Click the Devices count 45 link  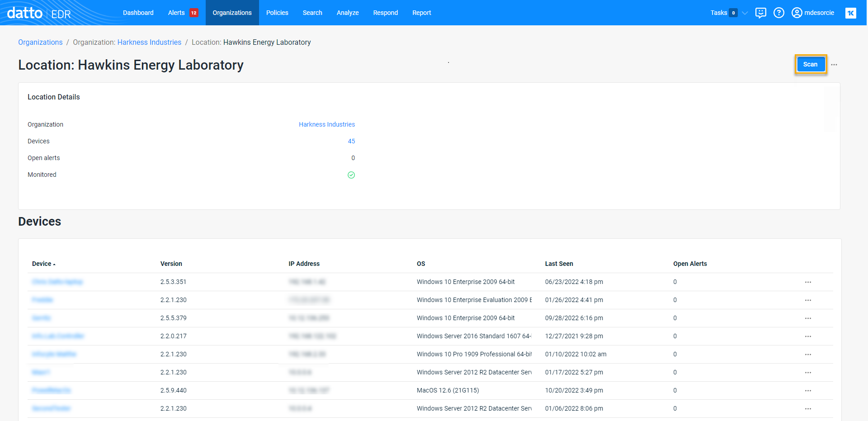(352, 141)
